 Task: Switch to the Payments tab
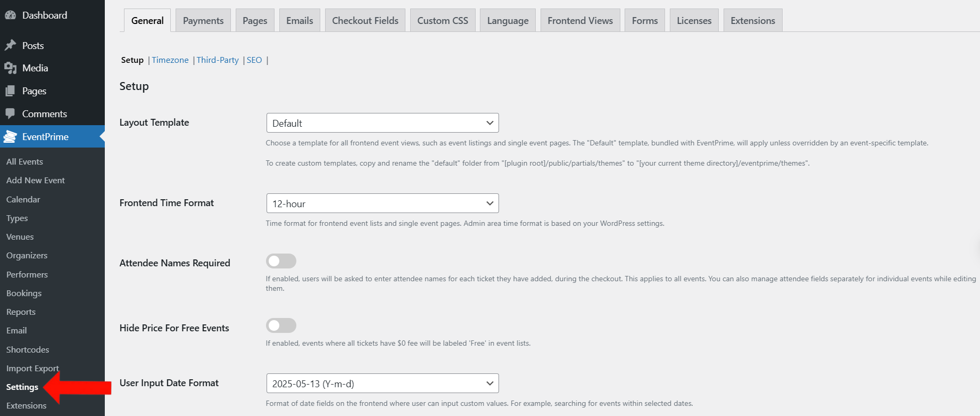[x=203, y=20]
